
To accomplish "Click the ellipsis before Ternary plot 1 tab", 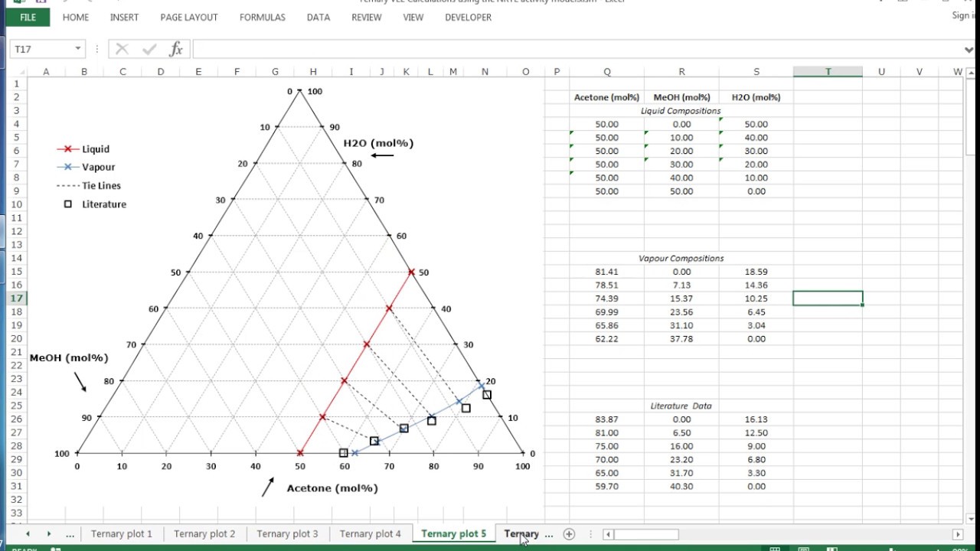I will pyautogui.click(x=70, y=534).
